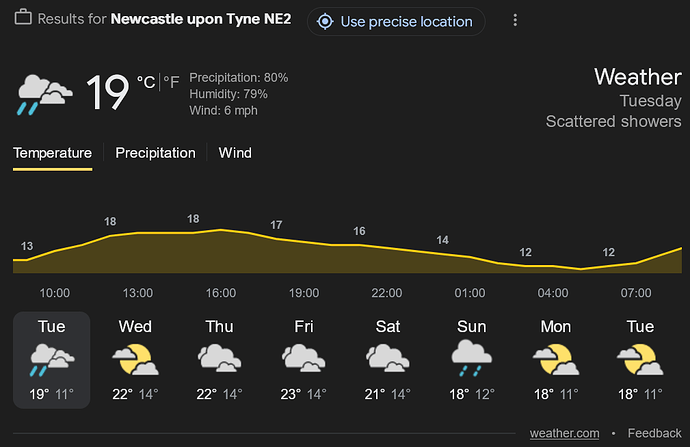Click the precise location target icon
Image resolution: width=690 pixels, height=447 pixels.
[325, 22]
